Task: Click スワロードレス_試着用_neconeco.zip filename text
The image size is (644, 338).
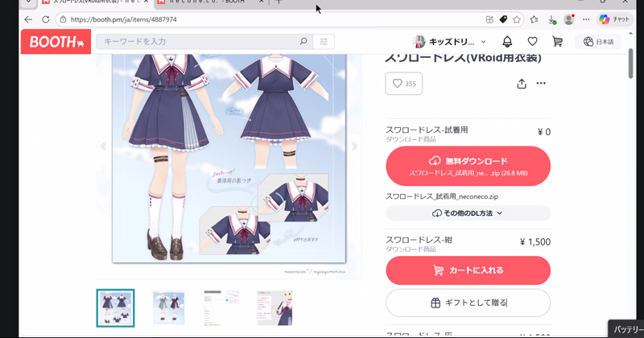Action: pyautogui.click(x=441, y=196)
